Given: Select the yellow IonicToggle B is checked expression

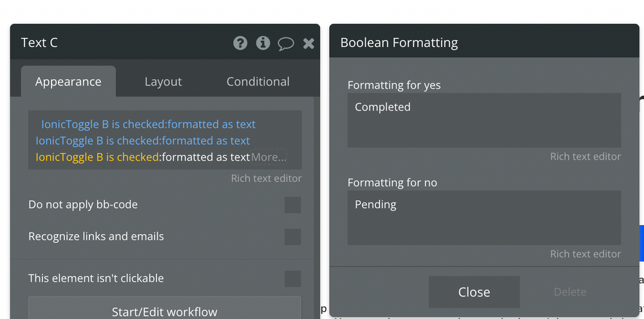Looking at the screenshot, I should (97, 157).
